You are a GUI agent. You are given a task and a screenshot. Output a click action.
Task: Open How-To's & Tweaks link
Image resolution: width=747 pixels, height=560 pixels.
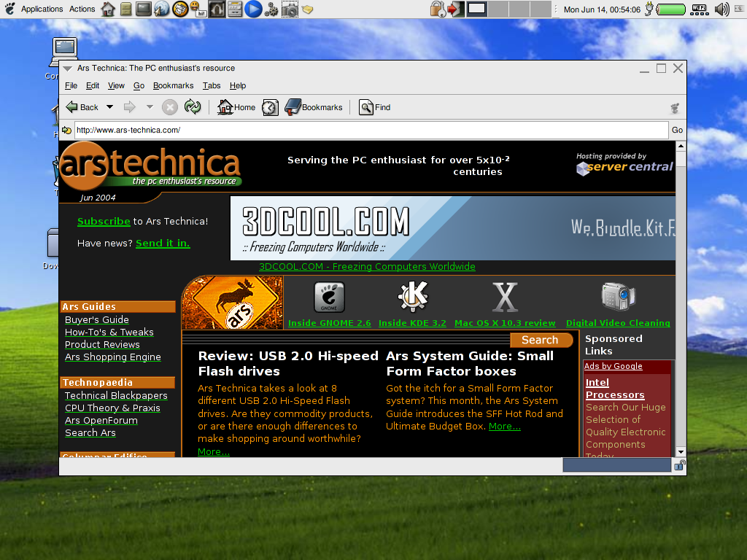109,332
